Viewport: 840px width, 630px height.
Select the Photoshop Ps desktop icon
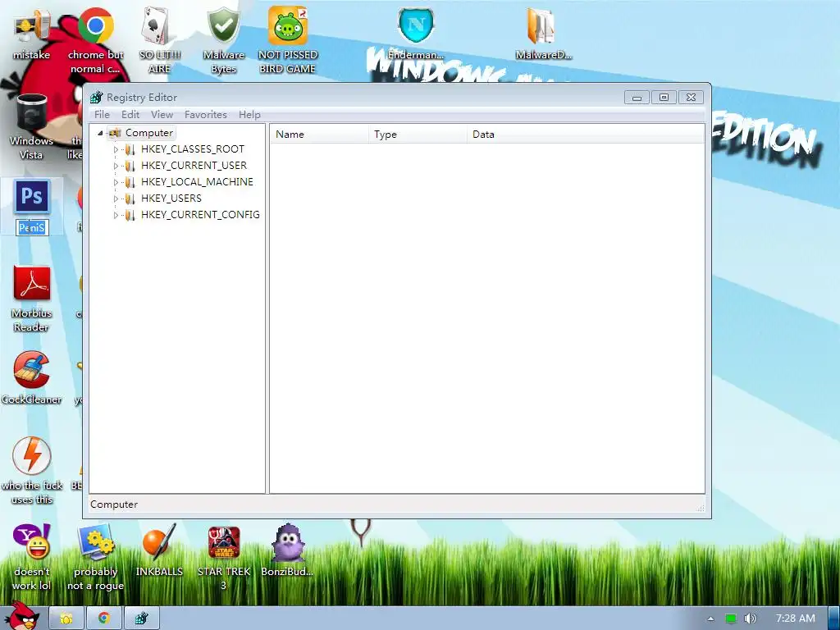[x=32, y=197]
